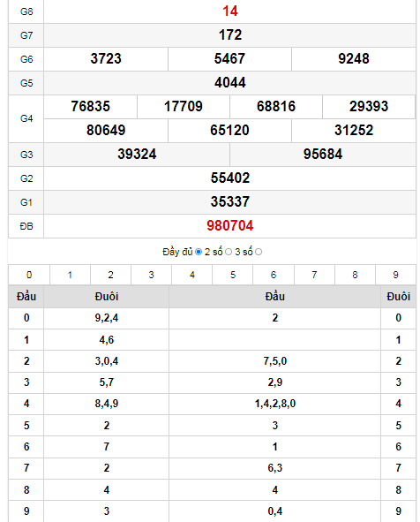420x522 pixels.
Task: Click the special prize number 980704
Action: pyautogui.click(x=229, y=226)
